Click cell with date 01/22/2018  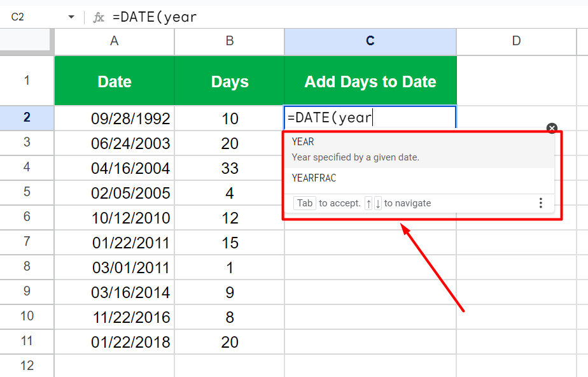click(x=115, y=342)
